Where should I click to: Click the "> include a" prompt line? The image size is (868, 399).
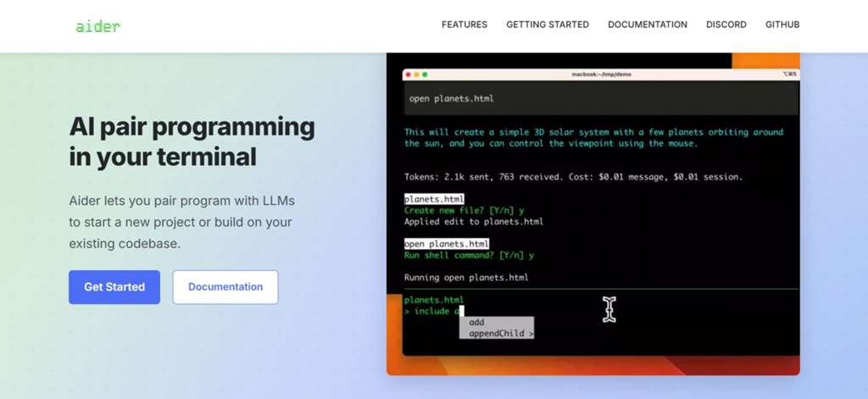tap(434, 311)
